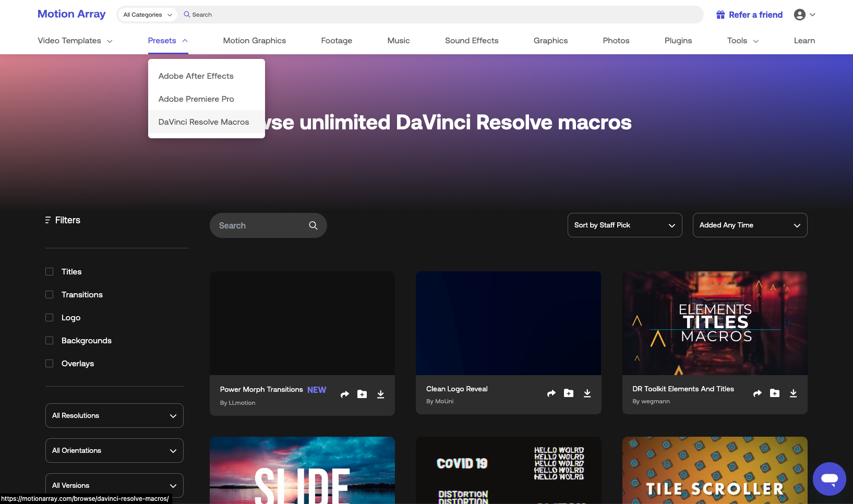Select Adobe Premiere Pro from Presets menu
The height and width of the screenshot is (504, 853).
click(207, 99)
